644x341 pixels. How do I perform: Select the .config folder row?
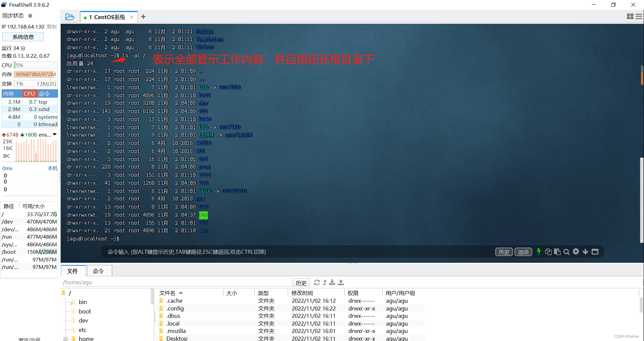(291, 308)
